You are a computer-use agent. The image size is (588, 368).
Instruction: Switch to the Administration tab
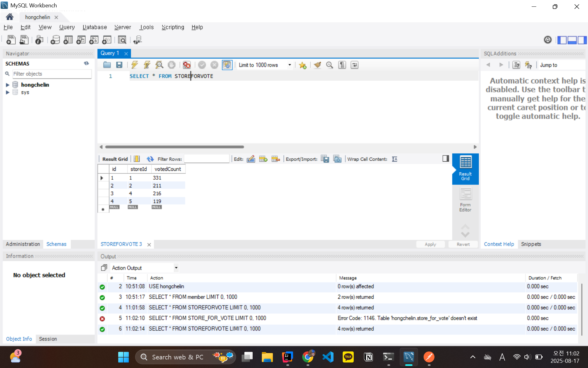[23, 244]
